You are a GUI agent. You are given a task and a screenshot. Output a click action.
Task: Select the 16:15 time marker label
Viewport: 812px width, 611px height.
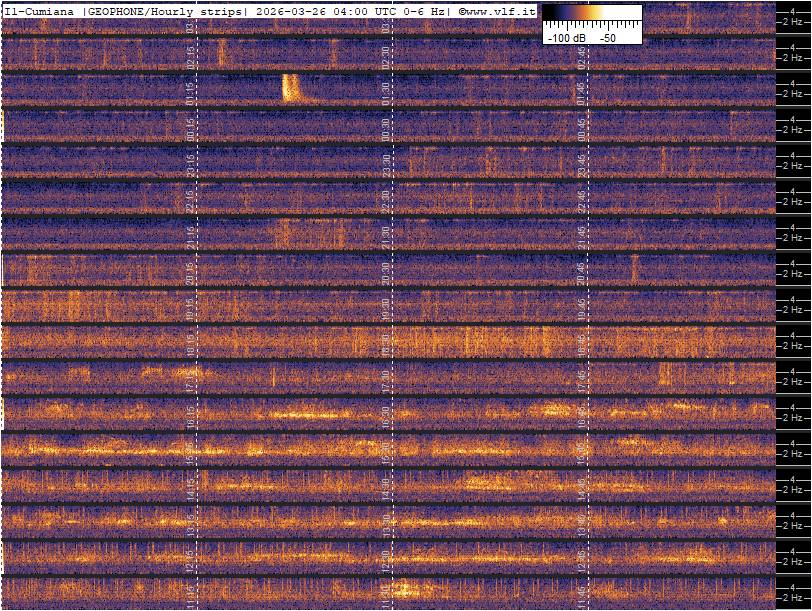pos(190,415)
